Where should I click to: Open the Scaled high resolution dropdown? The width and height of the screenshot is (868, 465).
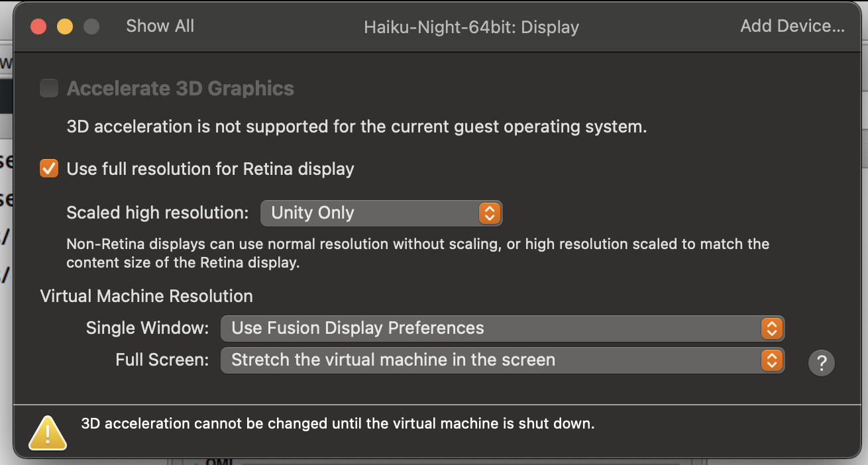pos(382,213)
